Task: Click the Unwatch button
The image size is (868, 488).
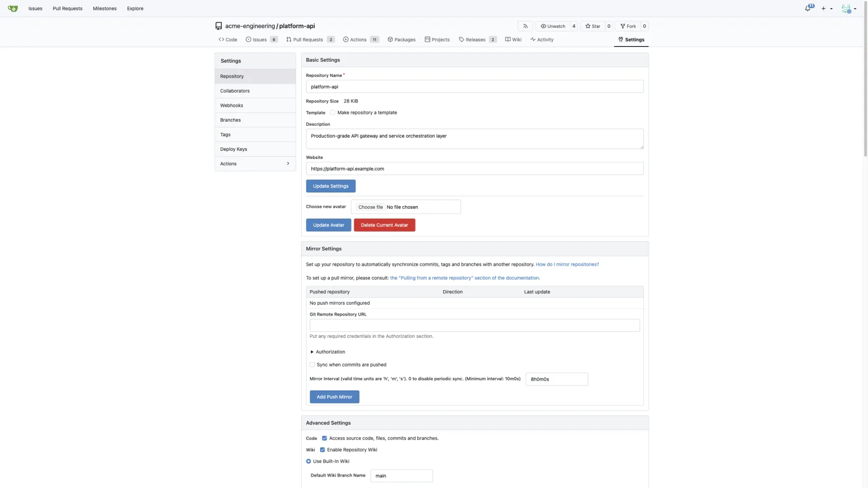Action: coord(553,26)
